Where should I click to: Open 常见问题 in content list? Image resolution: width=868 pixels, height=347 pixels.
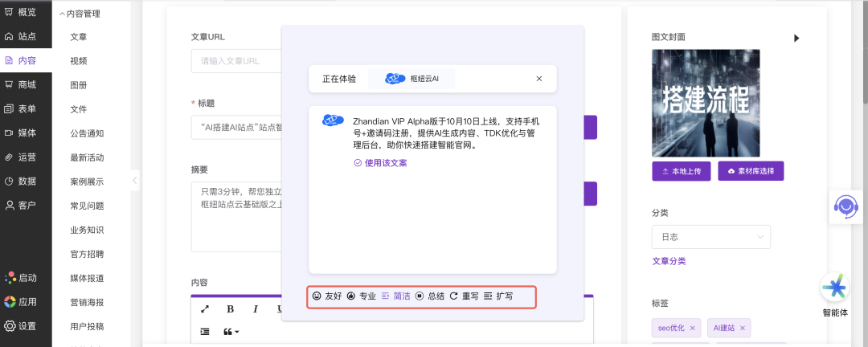pyautogui.click(x=87, y=206)
